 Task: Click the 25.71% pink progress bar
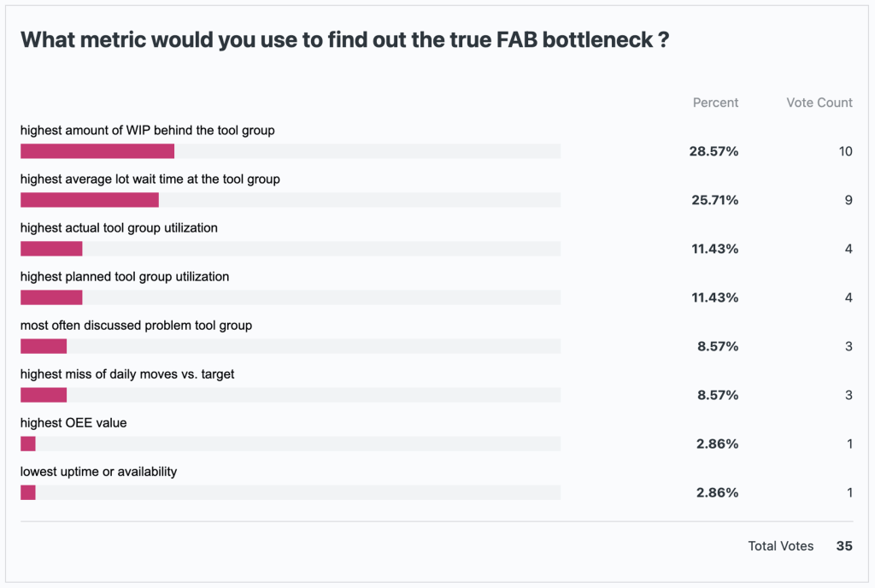90,200
